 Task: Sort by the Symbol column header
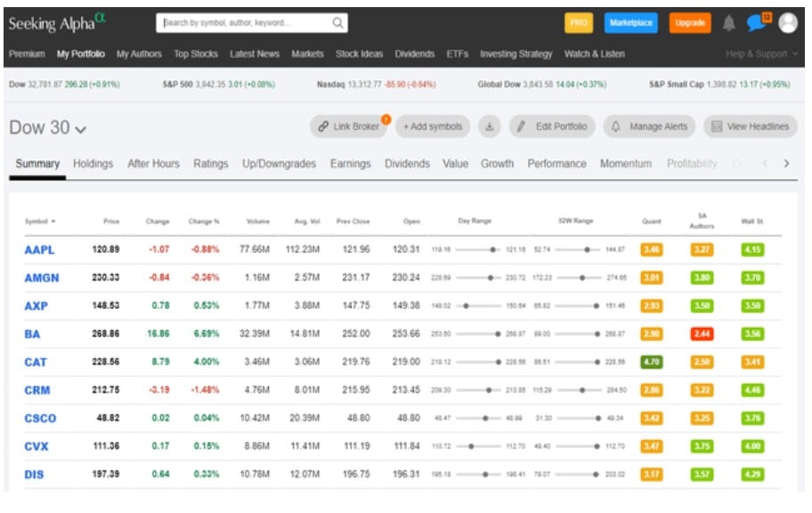coord(40,221)
